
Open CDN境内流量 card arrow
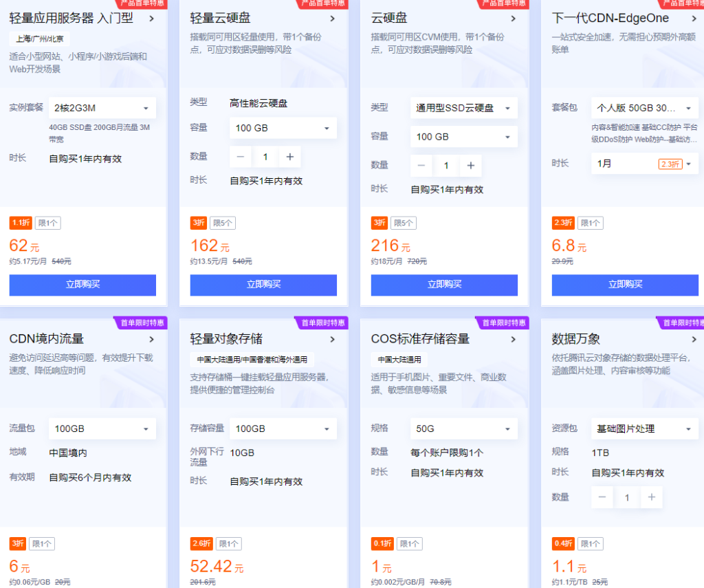152,339
